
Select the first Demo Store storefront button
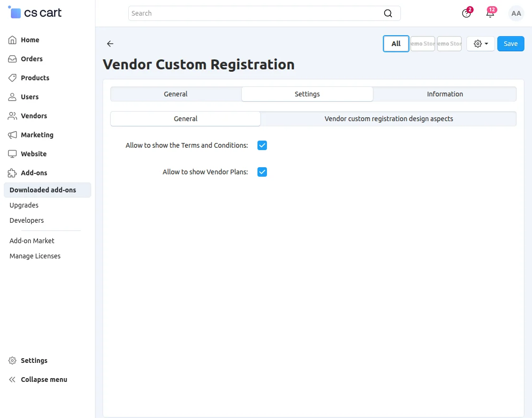pos(423,44)
